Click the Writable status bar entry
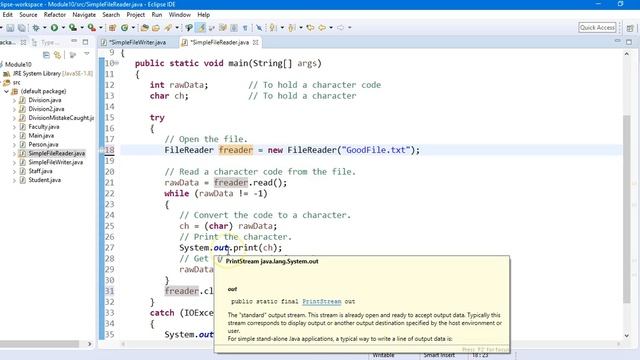Image resolution: width=640 pixels, height=360 pixels. (383, 355)
